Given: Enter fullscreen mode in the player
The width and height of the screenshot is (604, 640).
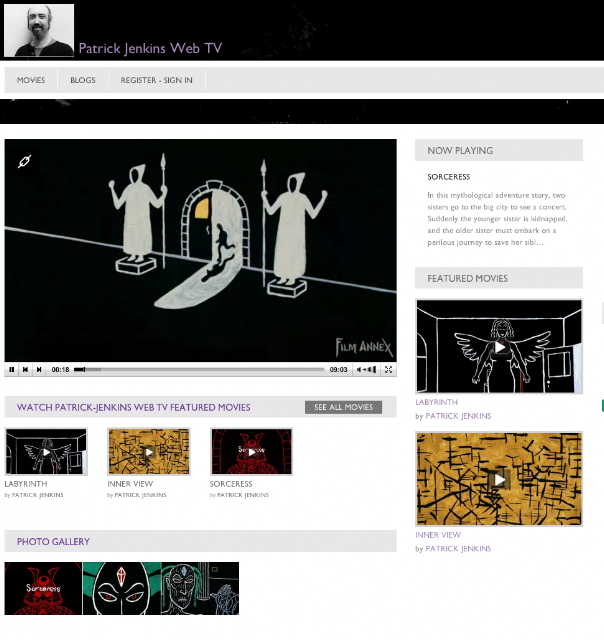Looking at the screenshot, I should pos(388,369).
